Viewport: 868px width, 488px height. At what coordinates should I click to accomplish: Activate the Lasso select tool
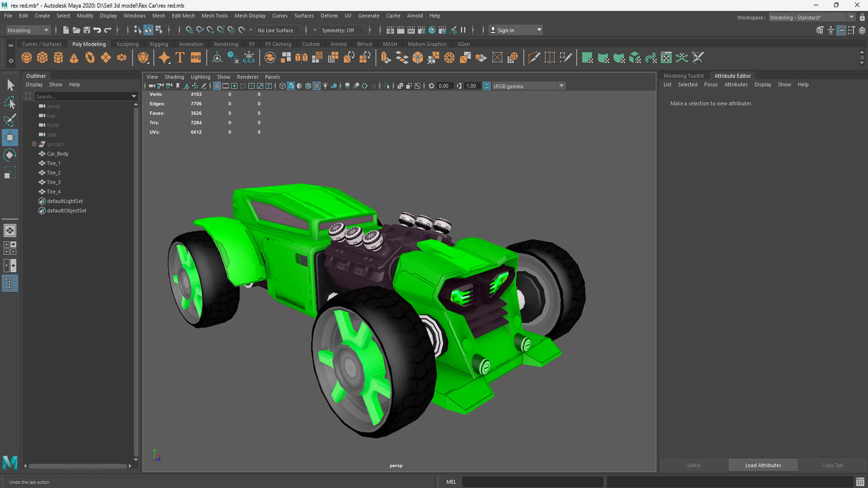pos(10,103)
